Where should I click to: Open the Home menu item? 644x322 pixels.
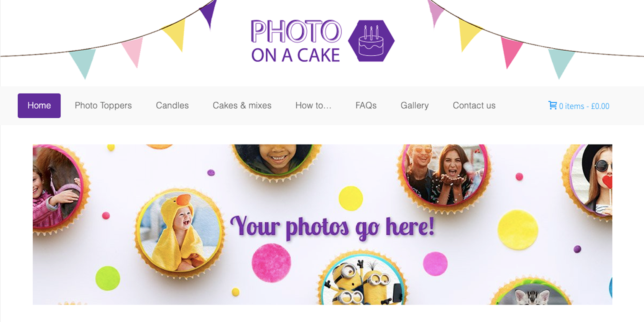point(39,105)
